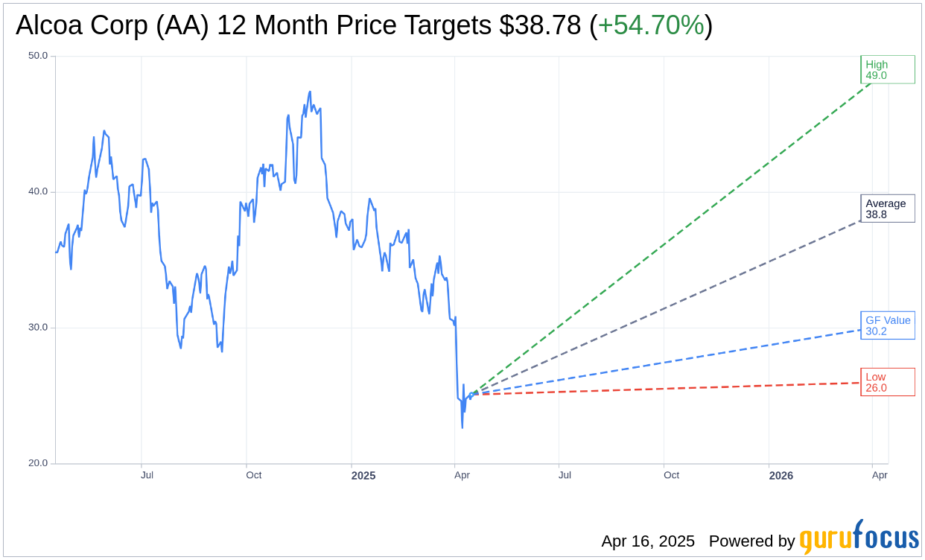Click the 2025 x-axis label
925x560 pixels.
(x=363, y=476)
